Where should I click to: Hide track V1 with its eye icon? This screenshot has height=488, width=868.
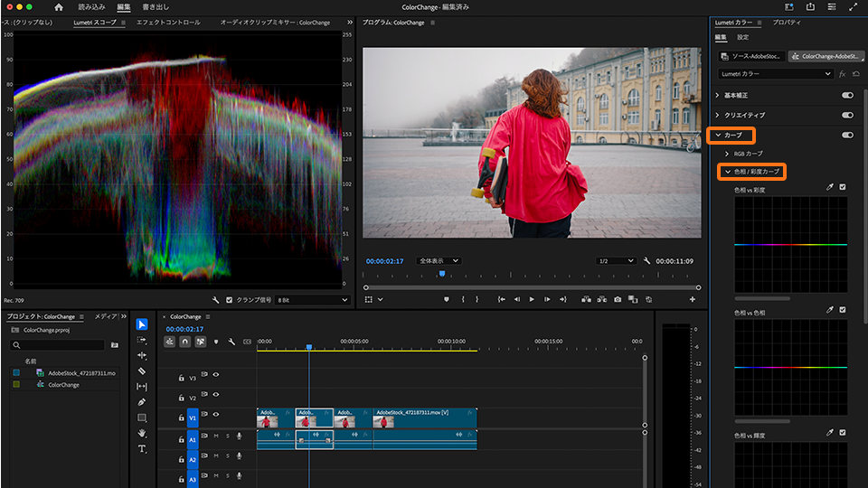[x=216, y=414]
